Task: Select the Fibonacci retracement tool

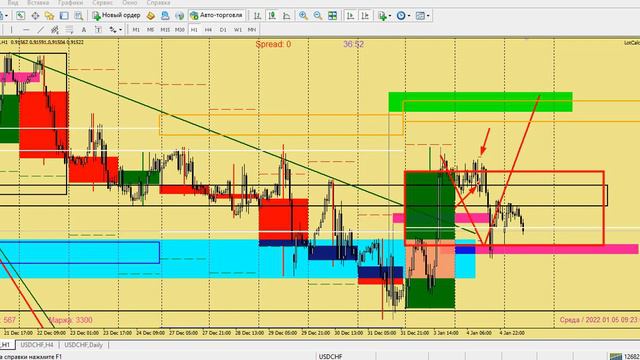Action: (69, 30)
